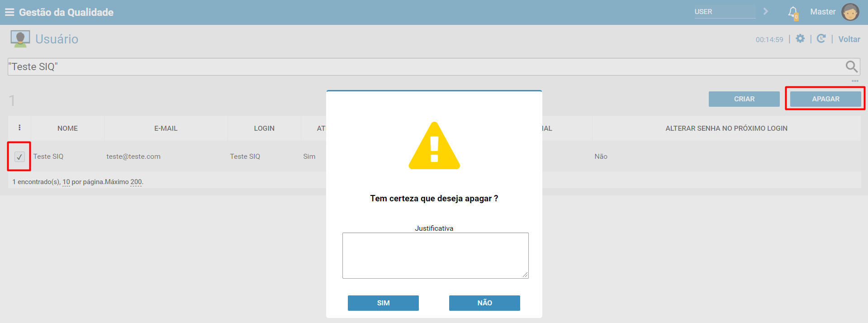The height and width of the screenshot is (323, 868).
Task: Change the Máximo 200 value
Action: (136, 182)
